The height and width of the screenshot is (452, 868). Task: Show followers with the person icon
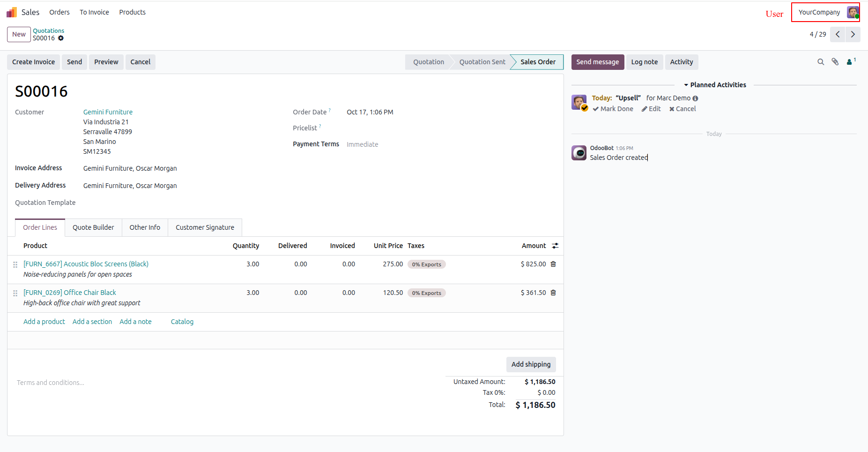851,61
